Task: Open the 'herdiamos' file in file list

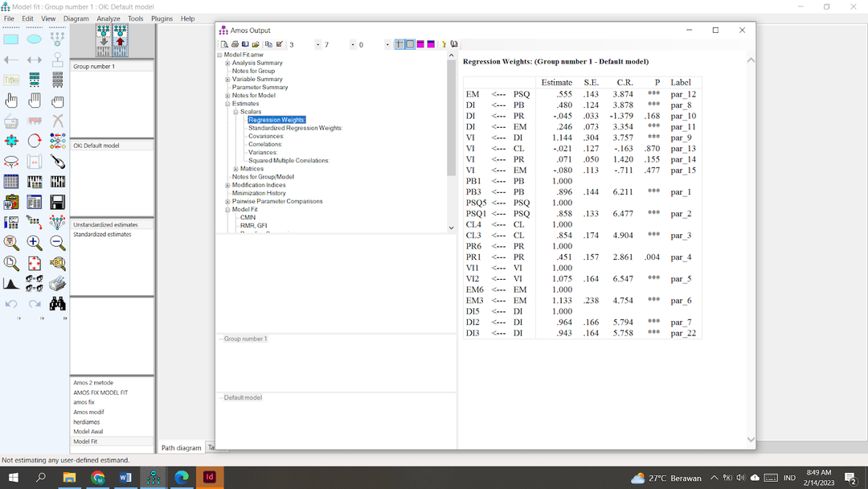Action: point(87,422)
